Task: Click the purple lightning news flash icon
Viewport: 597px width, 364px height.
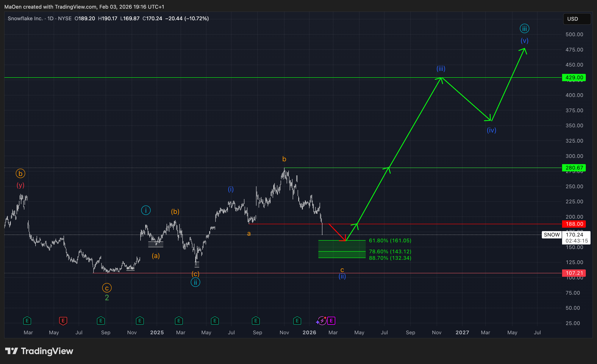Action: (x=322, y=321)
